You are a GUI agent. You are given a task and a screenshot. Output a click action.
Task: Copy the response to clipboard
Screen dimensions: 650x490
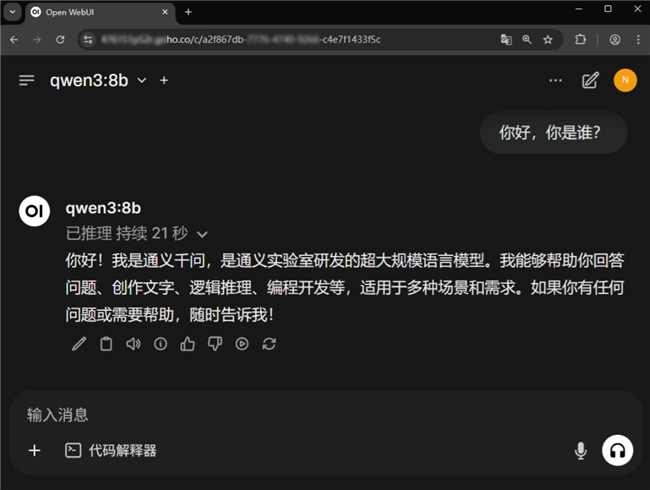(x=106, y=344)
